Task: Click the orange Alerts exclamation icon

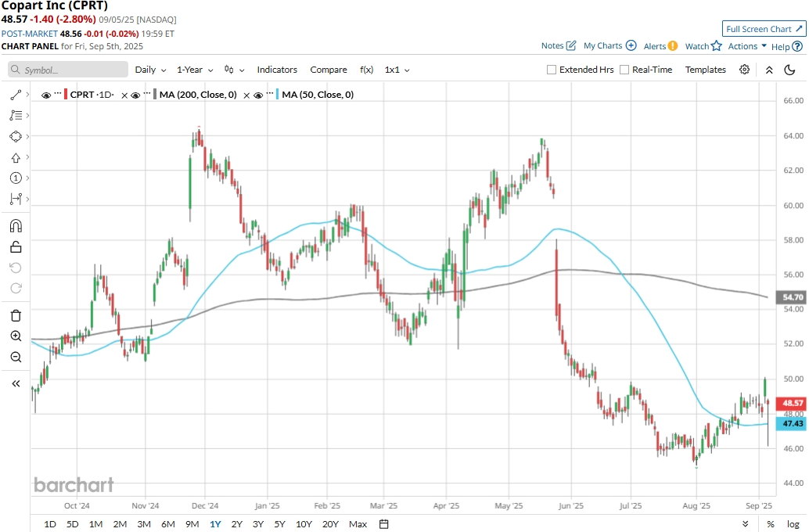Action: point(673,46)
